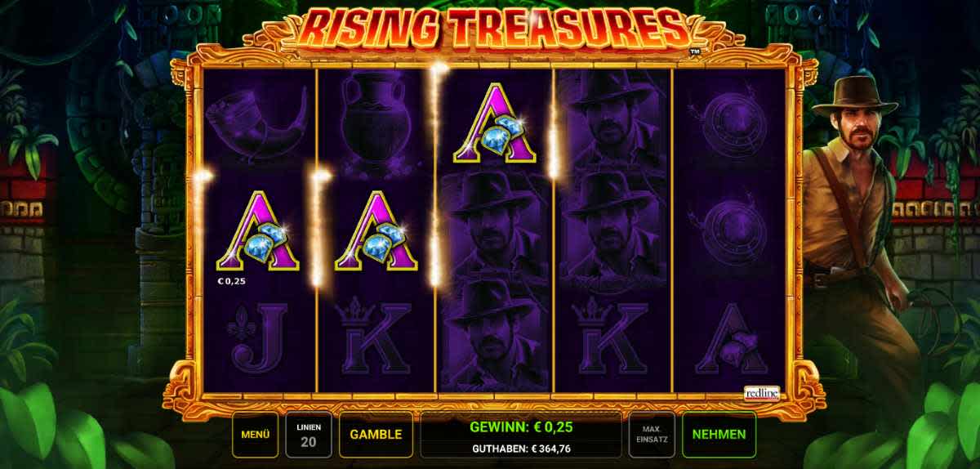This screenshot has height=469, width=980.
Task: Open the MENÜ button
Action: [x=256, y=435]
